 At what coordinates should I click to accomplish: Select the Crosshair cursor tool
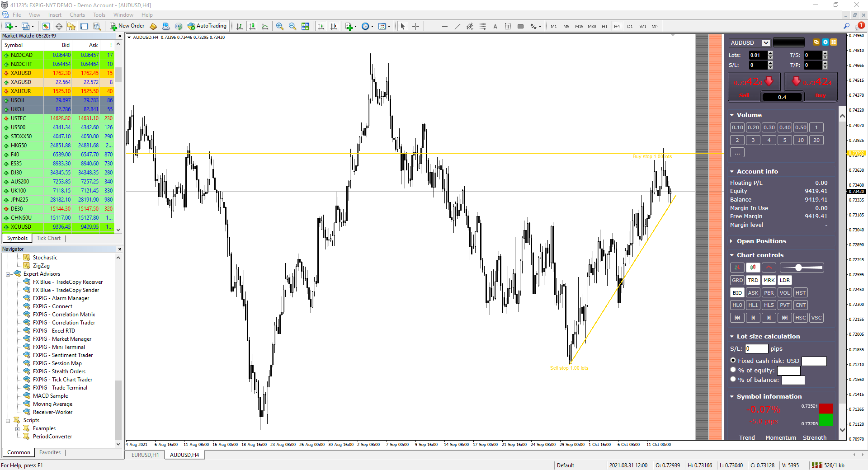coord(415,26)
